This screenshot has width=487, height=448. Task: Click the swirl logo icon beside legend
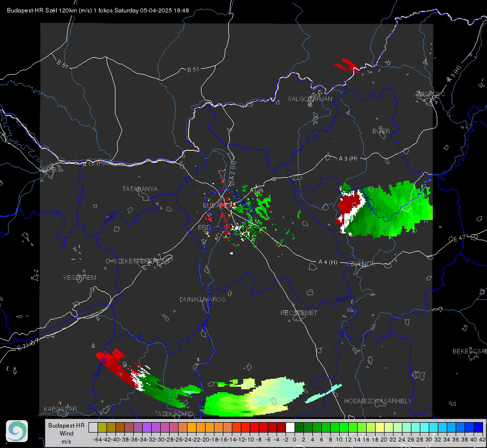(17, 431)
